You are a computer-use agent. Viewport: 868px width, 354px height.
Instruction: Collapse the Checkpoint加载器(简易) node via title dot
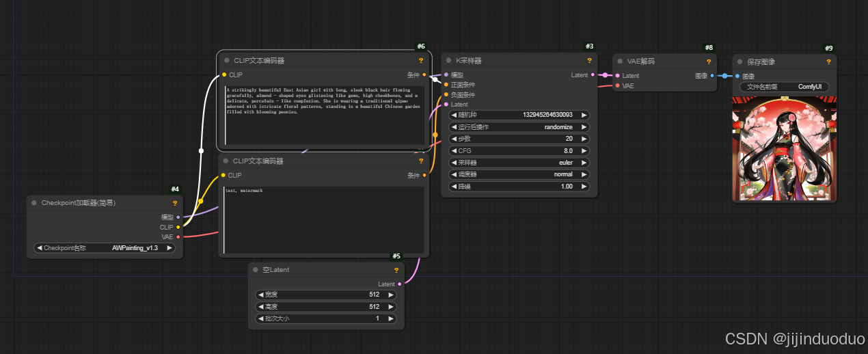(34, 203)
